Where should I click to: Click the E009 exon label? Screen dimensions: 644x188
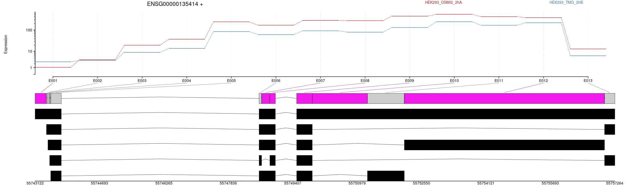409,81
